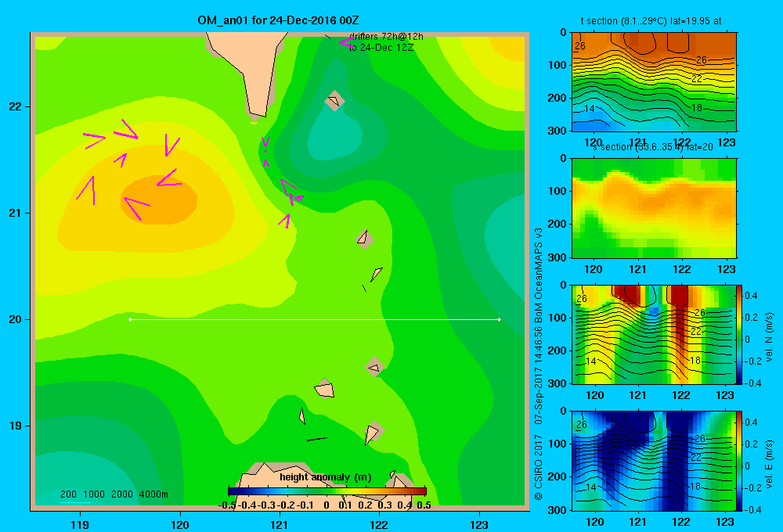Click the map title "OM_an01 for 24-Dec-2016 00Z"

click(x=278, y=20)
